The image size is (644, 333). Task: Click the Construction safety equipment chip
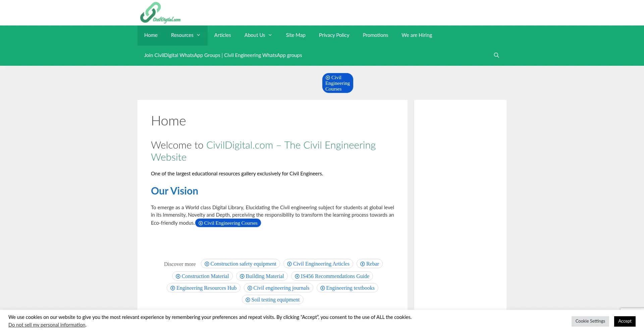click(240, 264)
